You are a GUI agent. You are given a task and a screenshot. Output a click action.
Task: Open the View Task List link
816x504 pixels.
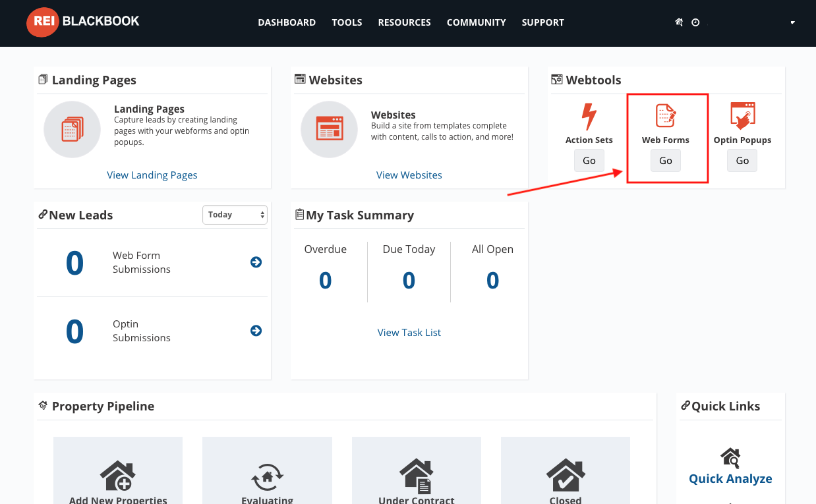(x=409, y=333)
